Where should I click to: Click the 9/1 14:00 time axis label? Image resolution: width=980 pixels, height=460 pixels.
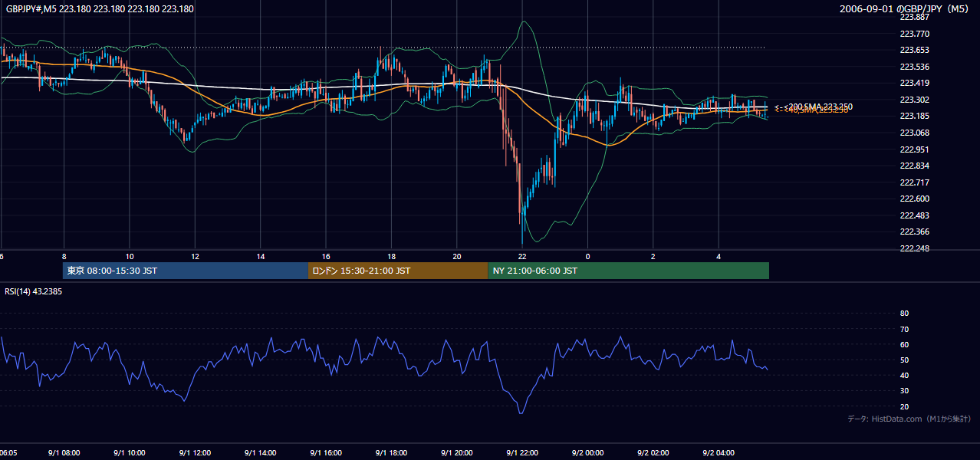tap(260, 453)
